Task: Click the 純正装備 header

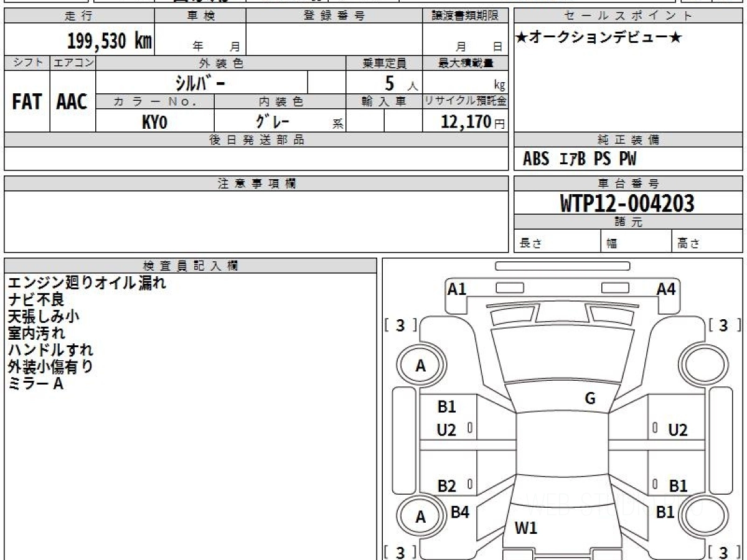Action: click(x=629, y=140)
